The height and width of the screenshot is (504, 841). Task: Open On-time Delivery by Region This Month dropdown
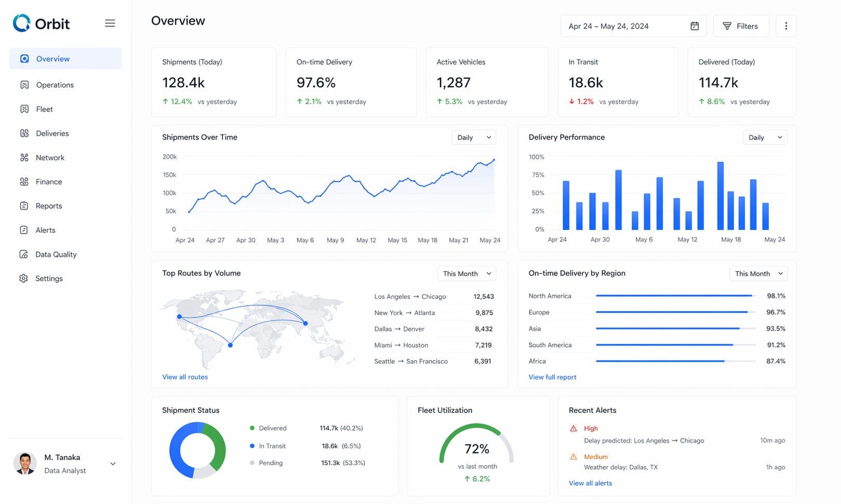[758, 274]
